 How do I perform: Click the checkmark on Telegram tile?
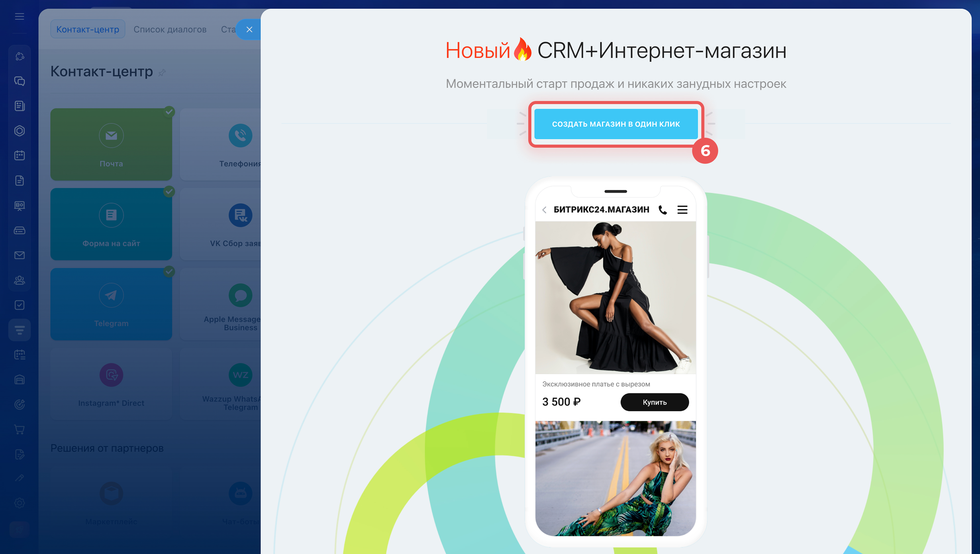tap(169, 271)
